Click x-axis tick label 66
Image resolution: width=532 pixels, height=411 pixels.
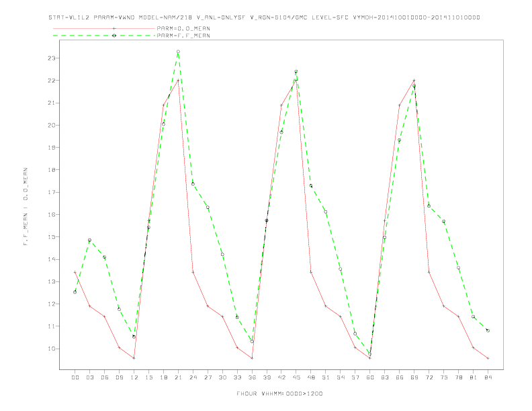[x=400, y=377]
